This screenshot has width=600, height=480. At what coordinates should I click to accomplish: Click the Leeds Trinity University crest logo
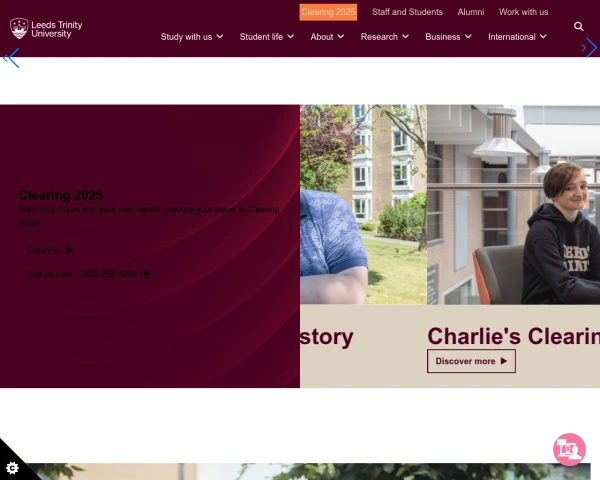tap(19, 28)
